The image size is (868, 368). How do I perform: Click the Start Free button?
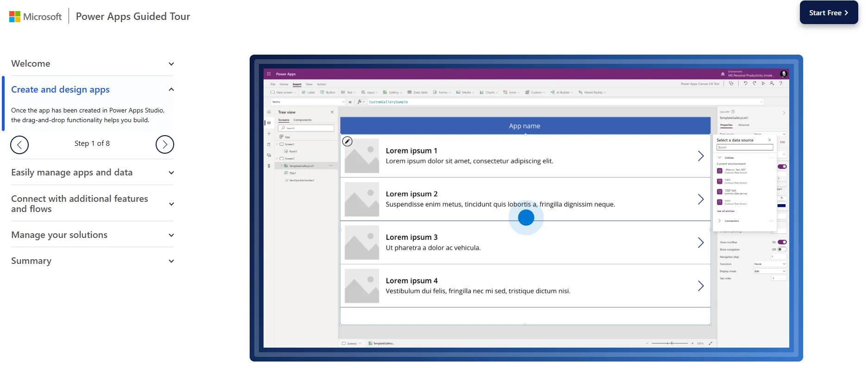[829, 12]
